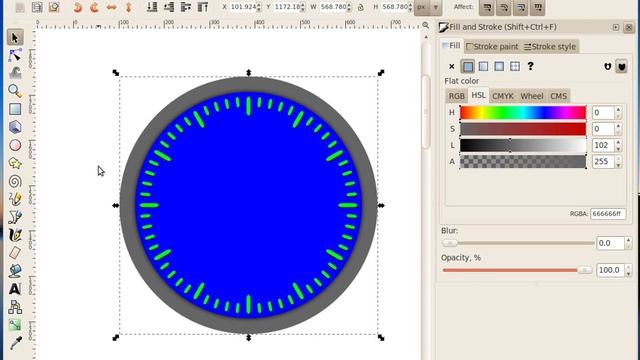Switch to the Fill tab
Viewport: 640px width, 360px height.
(451, 46)
